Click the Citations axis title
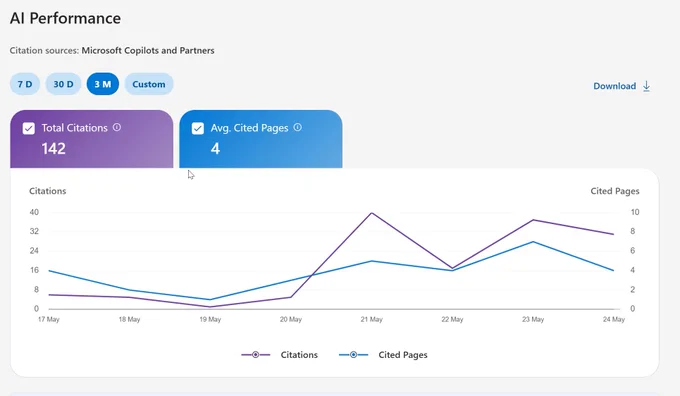 (x=48, y=191)
